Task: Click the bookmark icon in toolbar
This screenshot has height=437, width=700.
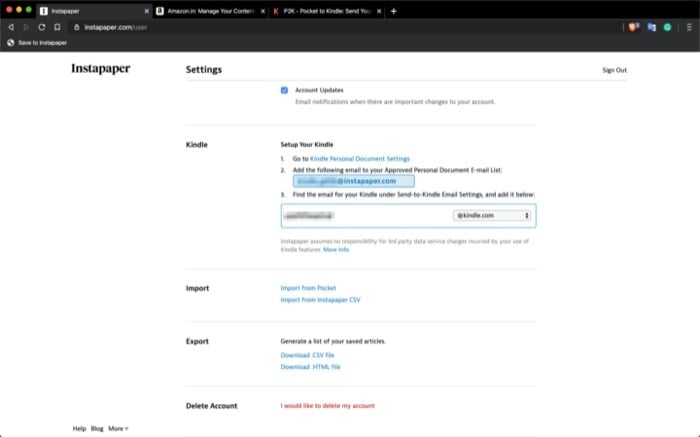Action: tap(57, 27)
